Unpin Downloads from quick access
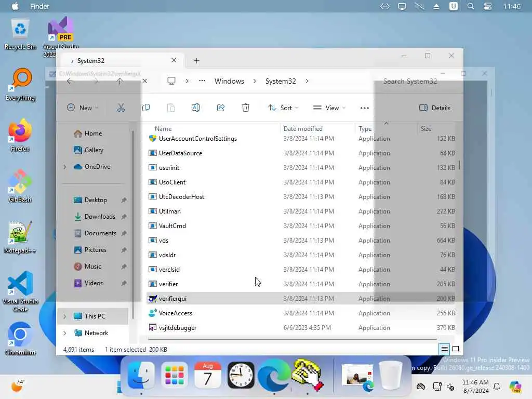 point(124,217)
